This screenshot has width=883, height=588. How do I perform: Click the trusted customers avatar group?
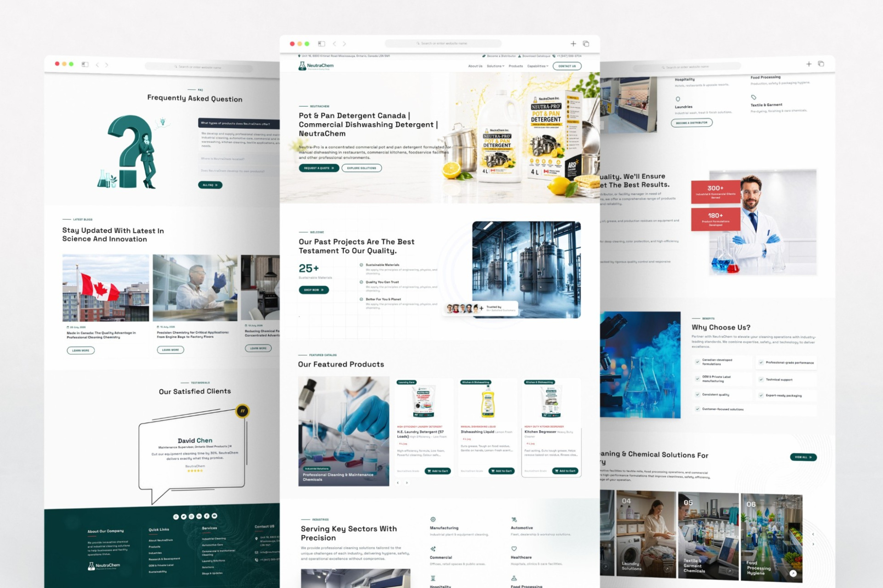[462, 308]
